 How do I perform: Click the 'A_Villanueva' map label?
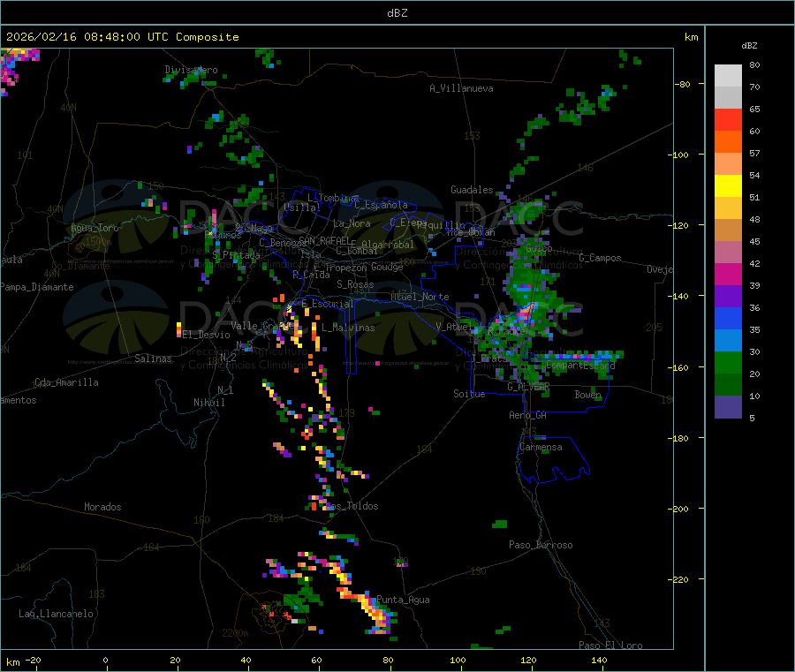[461, 88]
